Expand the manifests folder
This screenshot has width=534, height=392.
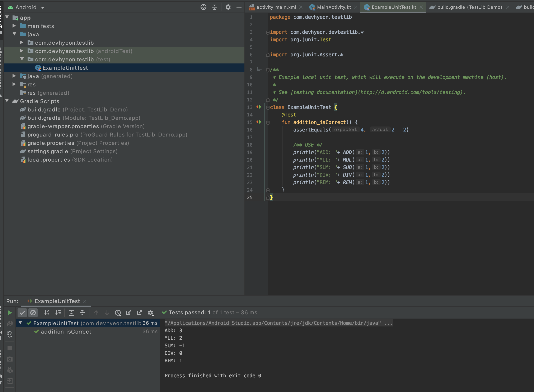(14, 26)
